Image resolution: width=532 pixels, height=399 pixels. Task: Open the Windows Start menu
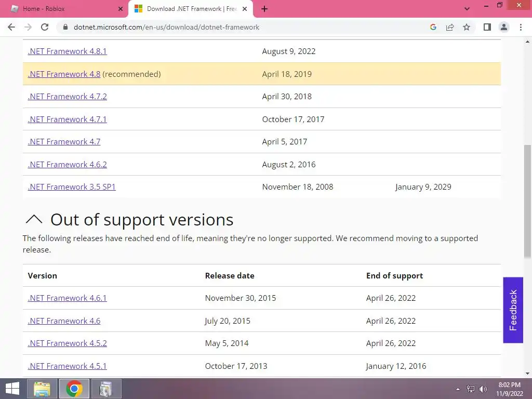pos(12,389)
